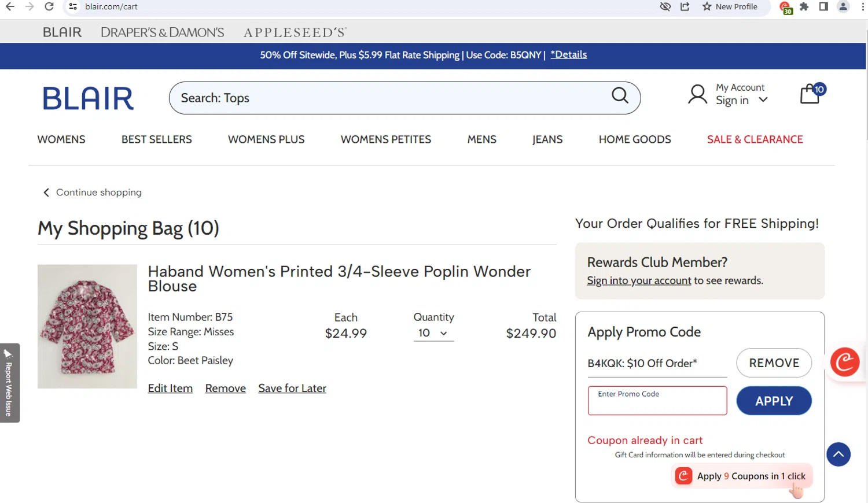Screen dimensions: 868x503
Task: Open WOMENS navigation menu
Action: click(x=61, y=139)
